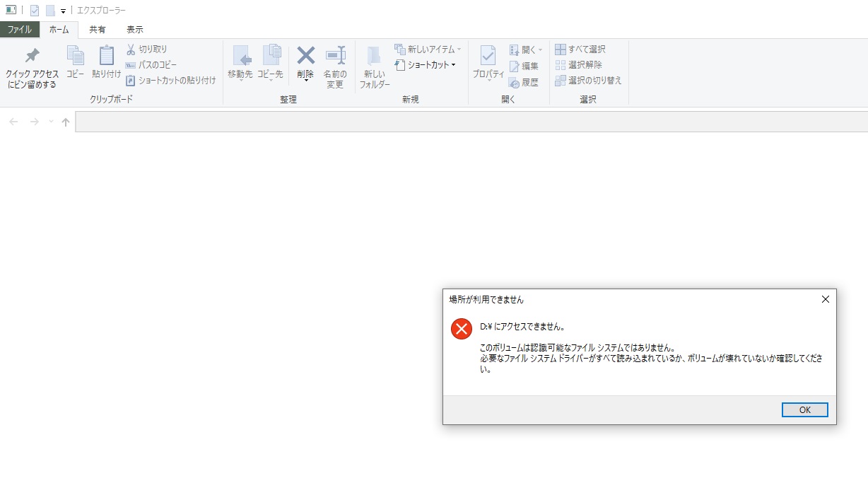Click 選択の切り替え (Invert selection)

588,81
